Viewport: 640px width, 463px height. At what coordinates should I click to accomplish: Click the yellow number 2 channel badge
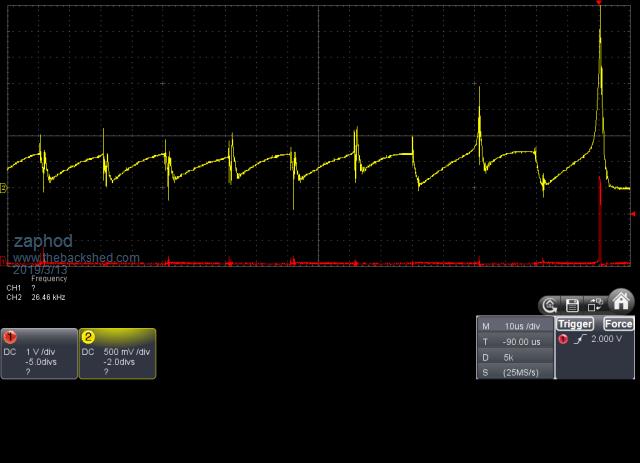click(88, 337)
